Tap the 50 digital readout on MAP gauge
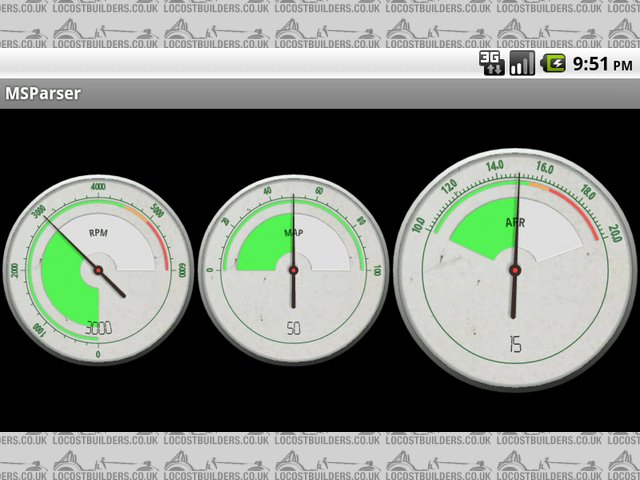The width and height of the screenshot is (640, 480). (x=293, y=328)
